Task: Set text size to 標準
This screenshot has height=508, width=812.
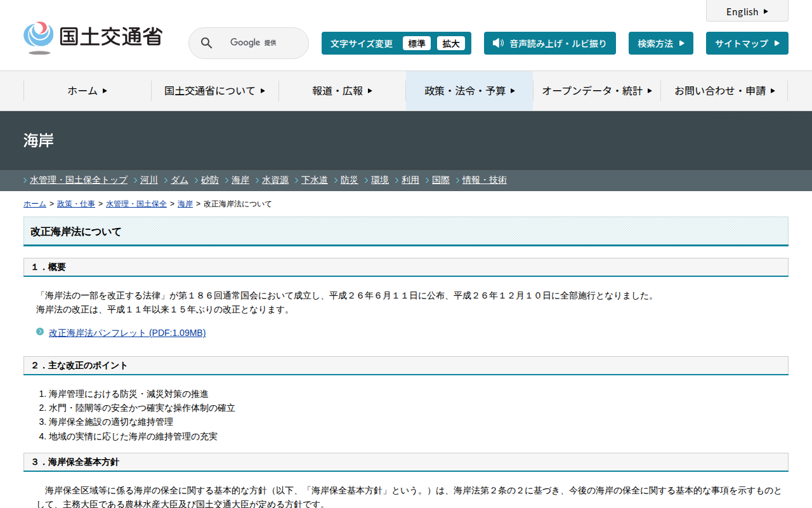Action: (x=416, y=43)
